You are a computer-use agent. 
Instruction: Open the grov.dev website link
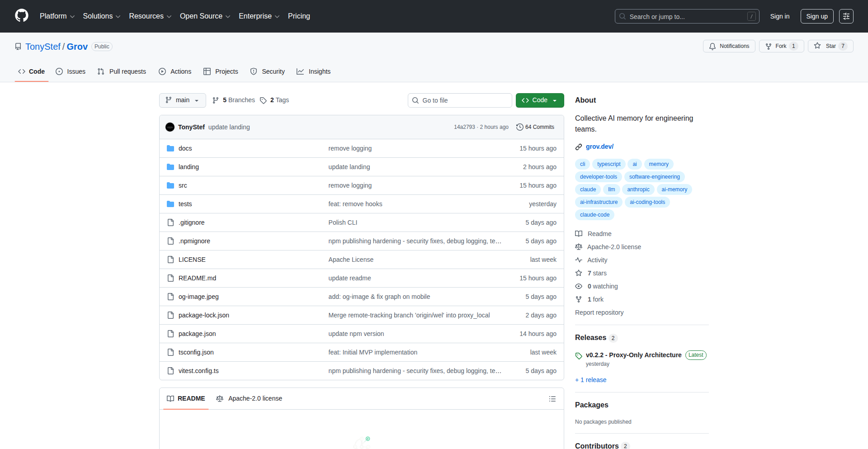coord(599,147)
